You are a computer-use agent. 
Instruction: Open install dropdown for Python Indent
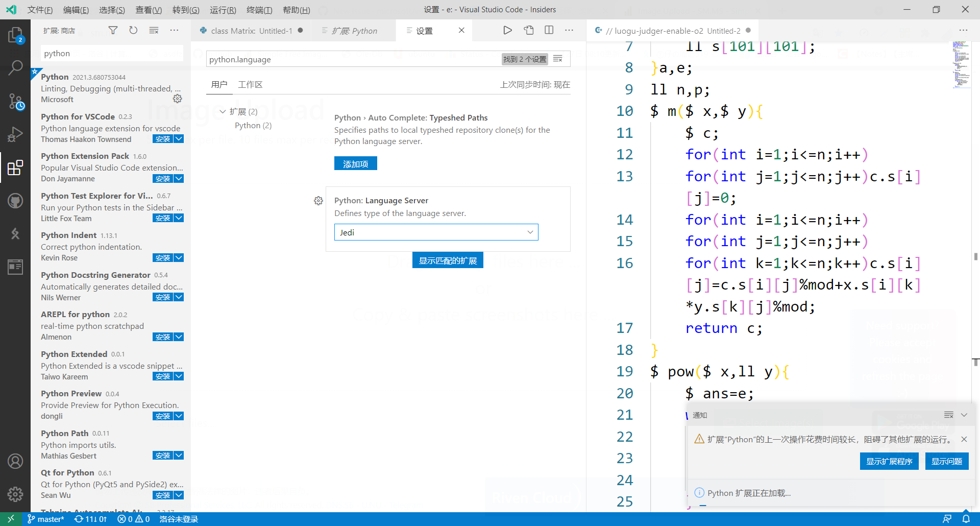pyautogui.click(x=179, y=258)
